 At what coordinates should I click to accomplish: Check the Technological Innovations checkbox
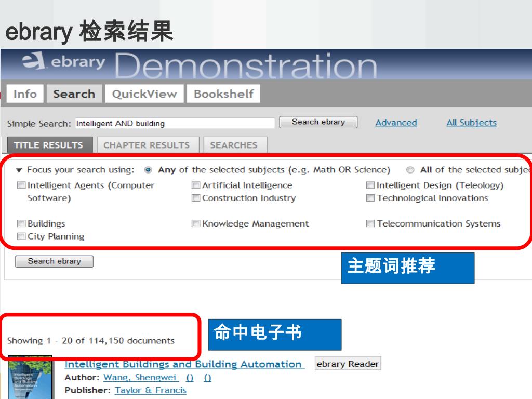370,198
